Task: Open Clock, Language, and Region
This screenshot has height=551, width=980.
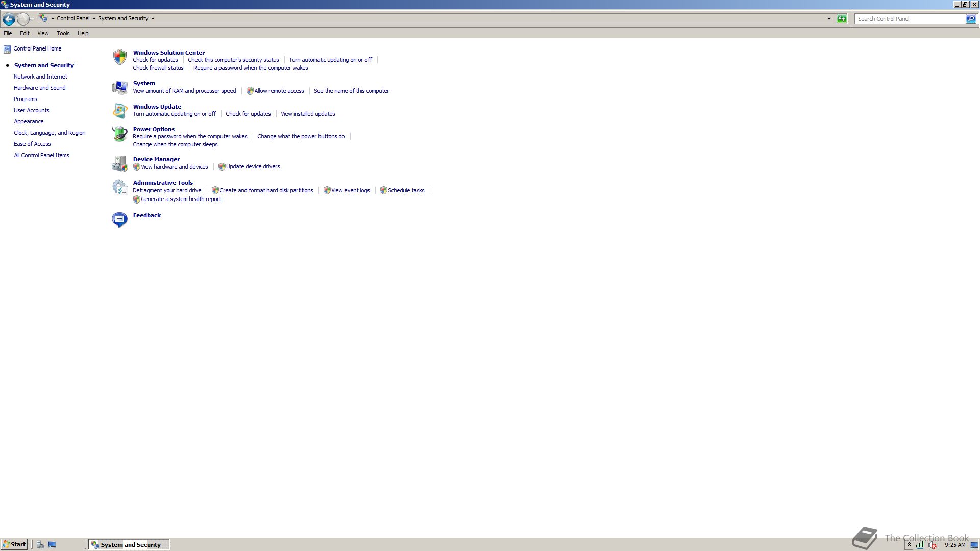Action: tap(50, 133)
